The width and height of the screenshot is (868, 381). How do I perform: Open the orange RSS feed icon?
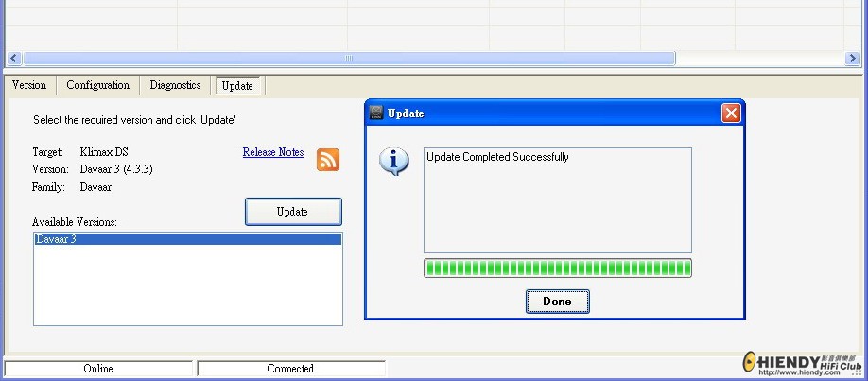click(x=328, y=160)
